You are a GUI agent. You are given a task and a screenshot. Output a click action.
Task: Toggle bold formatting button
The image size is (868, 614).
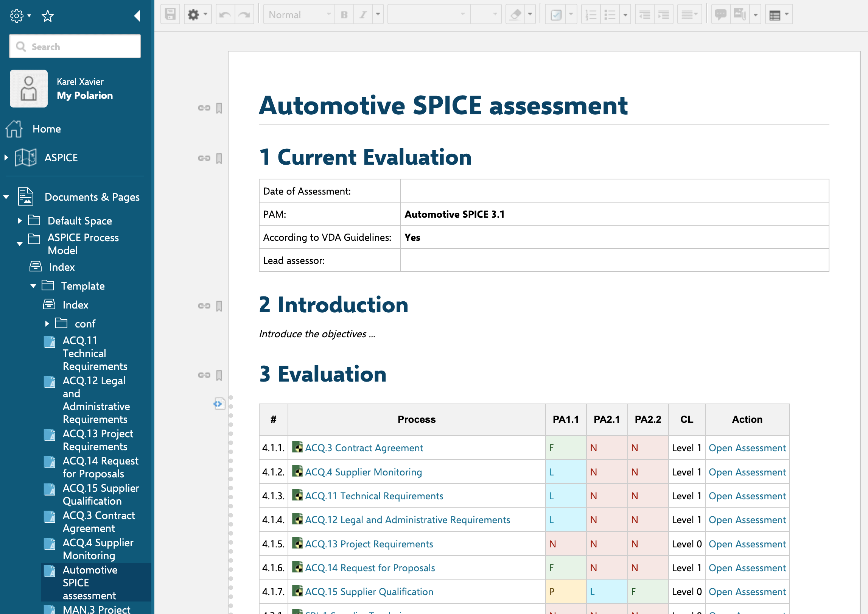344,15
